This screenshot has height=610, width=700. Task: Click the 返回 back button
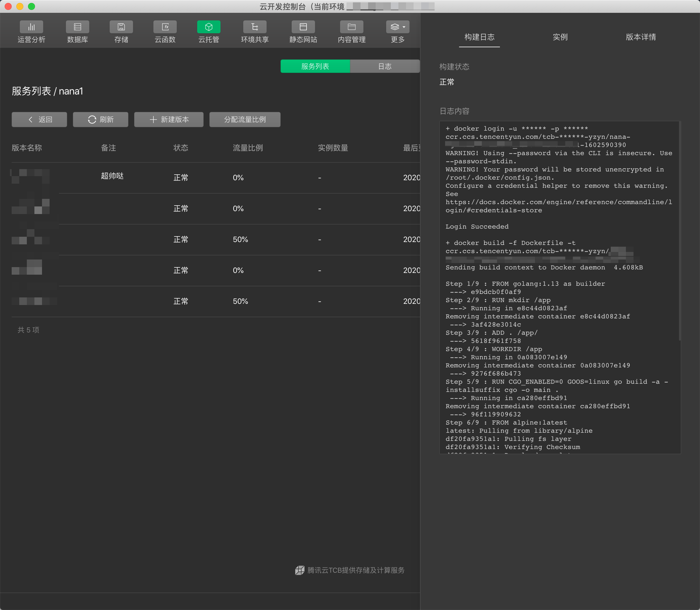(39, 120)
